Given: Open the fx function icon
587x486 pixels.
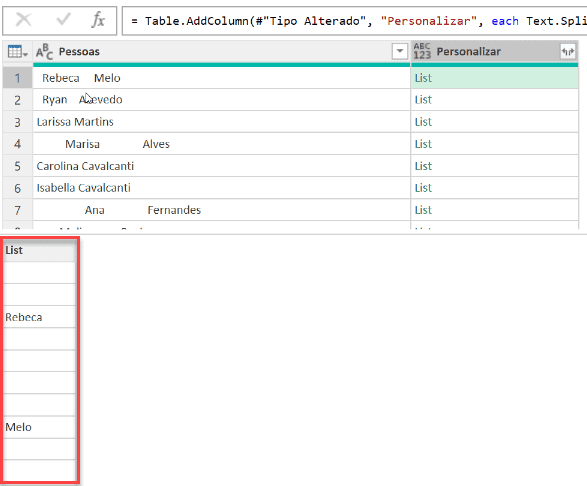Looking at the screenshot, I should [98, 20].
